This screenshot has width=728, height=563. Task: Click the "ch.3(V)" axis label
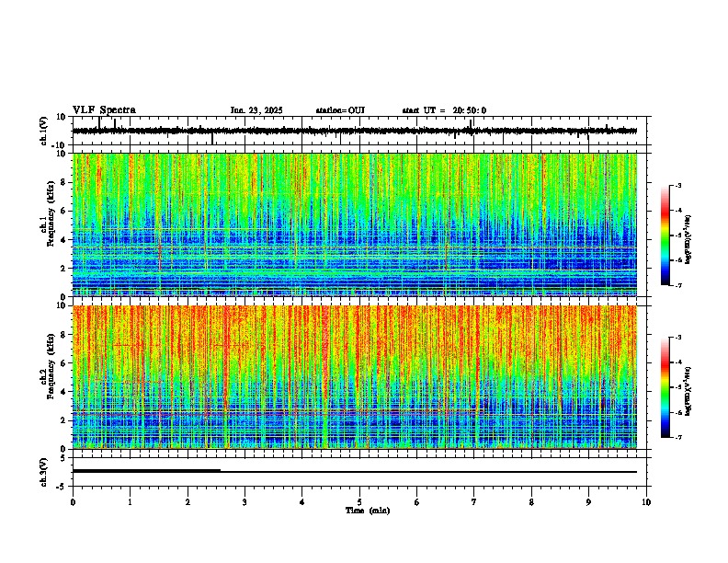click(44, 472)
